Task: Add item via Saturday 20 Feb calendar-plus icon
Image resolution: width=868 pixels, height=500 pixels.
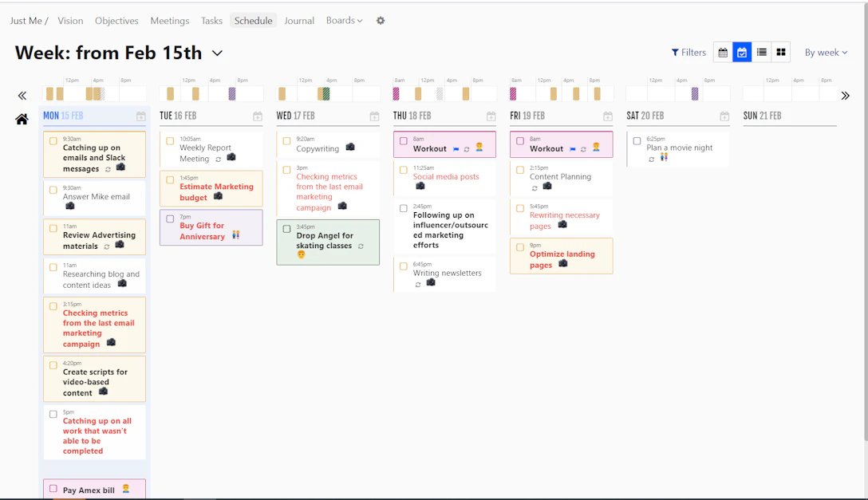Action: point(724,116)
